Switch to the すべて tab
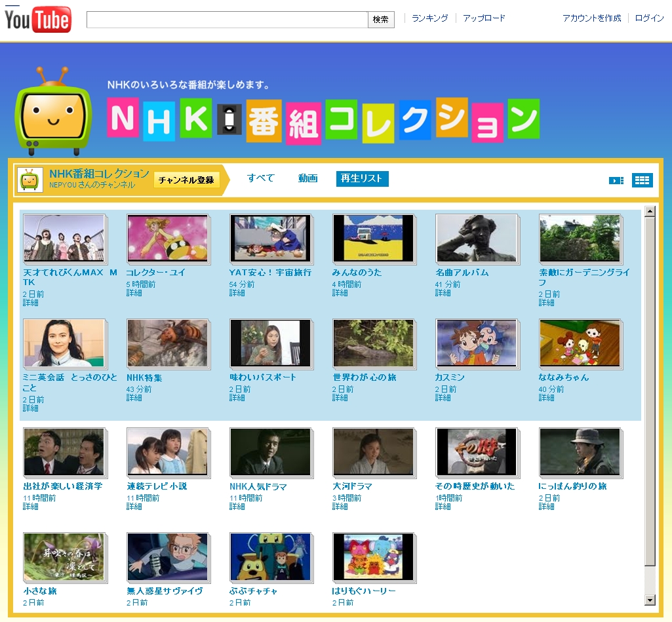672x622 pixels. pos(260,178)
